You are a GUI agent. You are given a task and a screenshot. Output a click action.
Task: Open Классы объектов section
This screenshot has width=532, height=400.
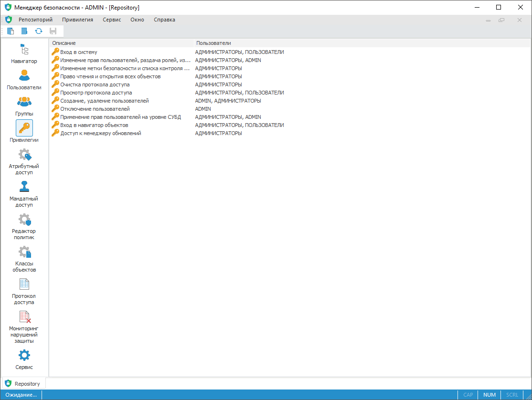(24, 259)
